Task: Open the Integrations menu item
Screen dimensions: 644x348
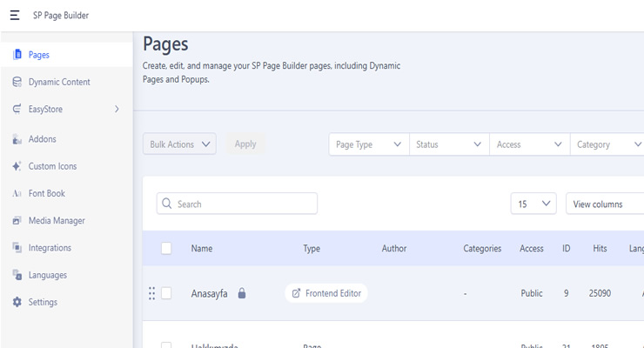Action: [66, 248]
